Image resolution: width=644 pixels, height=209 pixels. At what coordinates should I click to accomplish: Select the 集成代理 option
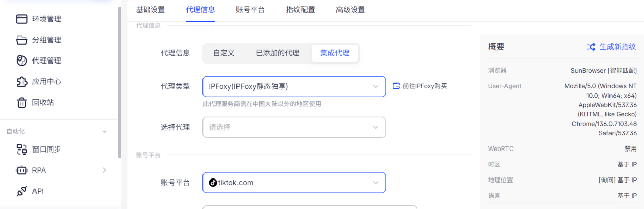[x=334, y=53]
